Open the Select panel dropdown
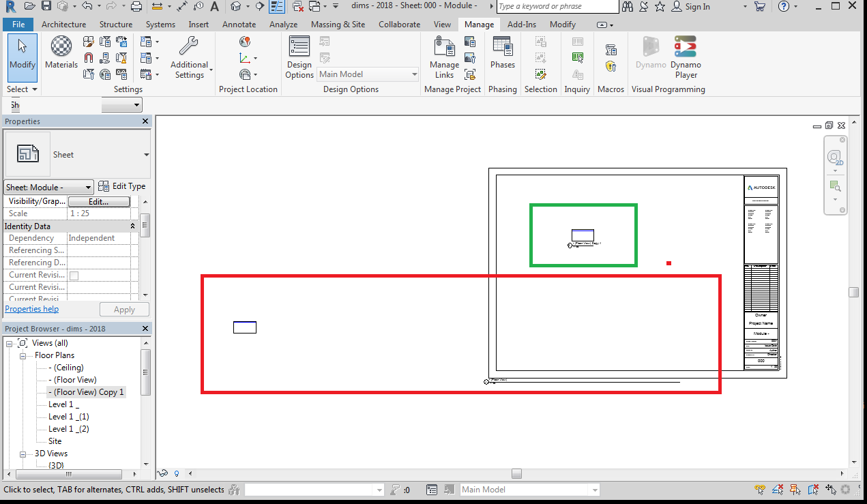 pos(22,89)
